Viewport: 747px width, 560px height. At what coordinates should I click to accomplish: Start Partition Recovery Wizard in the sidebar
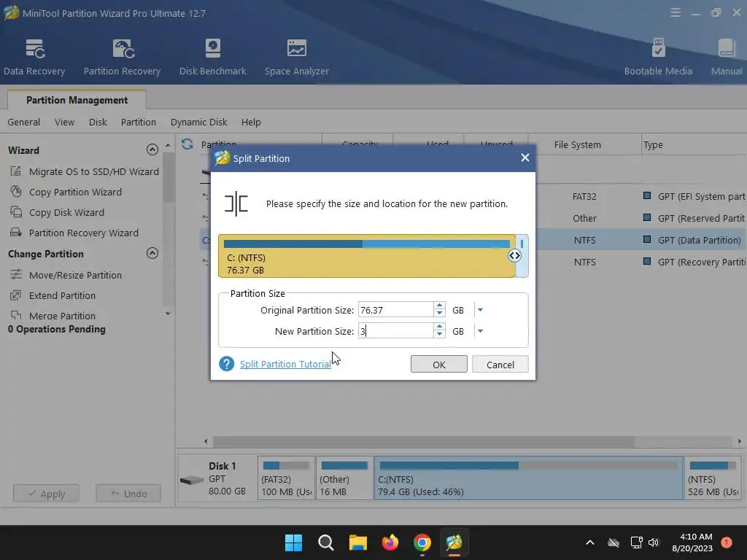tap(74, 233)
